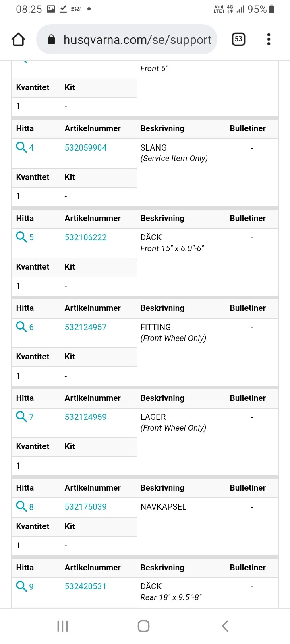Tap the magnifier icon for item 9
This screenshot has width=290, height=644.
[21, 586]
